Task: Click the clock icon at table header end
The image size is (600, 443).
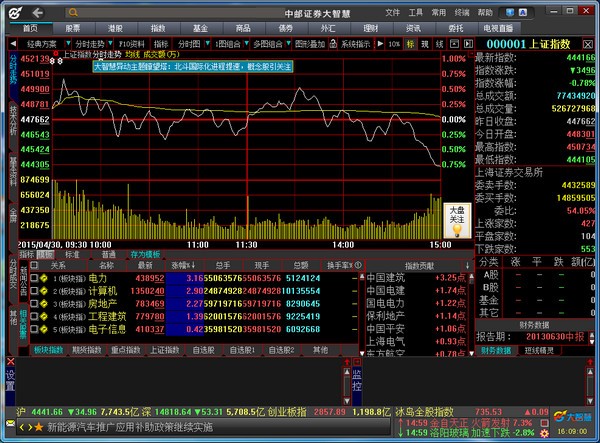Action: tap(358, 265)
